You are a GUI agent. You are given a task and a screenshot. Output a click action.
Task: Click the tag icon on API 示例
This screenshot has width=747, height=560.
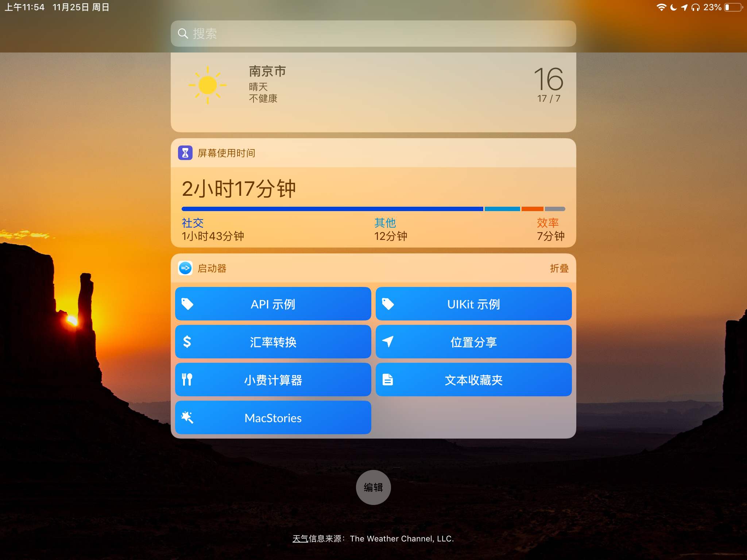tap(187, 303)
